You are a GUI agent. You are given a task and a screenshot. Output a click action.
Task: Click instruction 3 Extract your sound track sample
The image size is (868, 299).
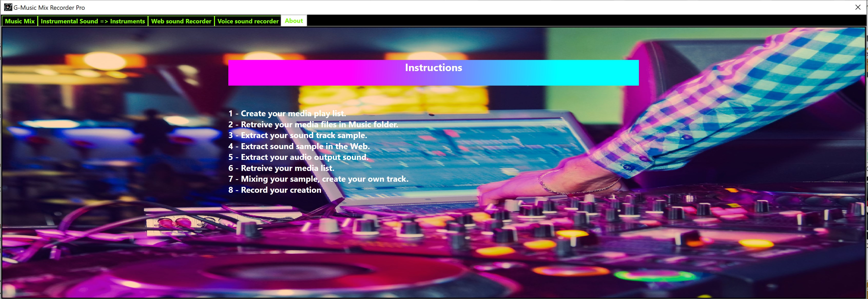(x=298, y=135)
